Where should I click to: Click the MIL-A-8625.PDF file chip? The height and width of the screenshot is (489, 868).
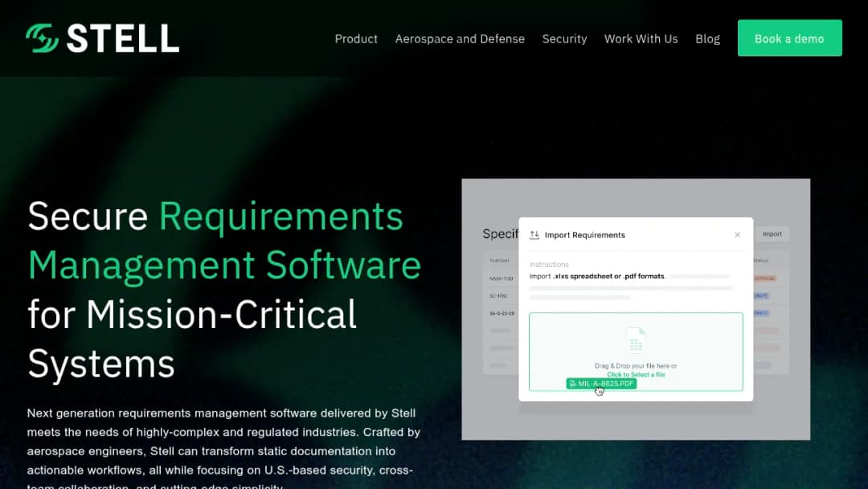point(601,383)
